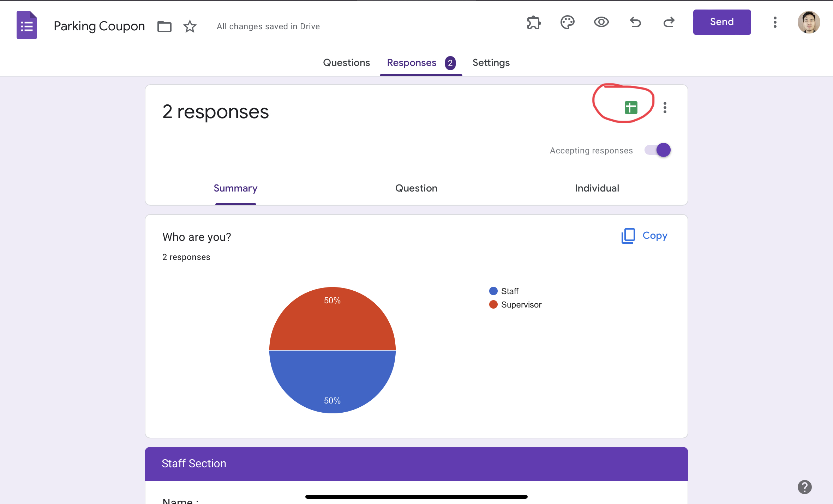Click the Send button
This screenshot has height=504, width=833.
(x=721, y=22)
